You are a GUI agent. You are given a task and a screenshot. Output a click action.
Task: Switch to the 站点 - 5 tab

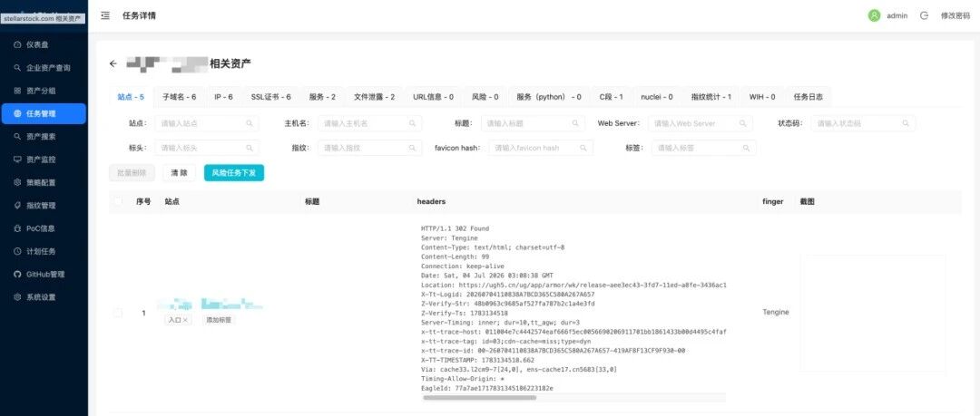click(132, 97)
